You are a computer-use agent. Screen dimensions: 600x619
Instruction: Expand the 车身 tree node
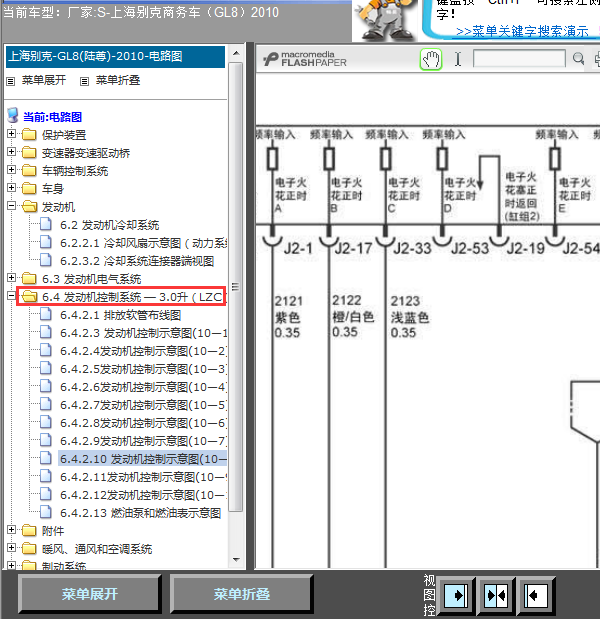click(11, 188)
